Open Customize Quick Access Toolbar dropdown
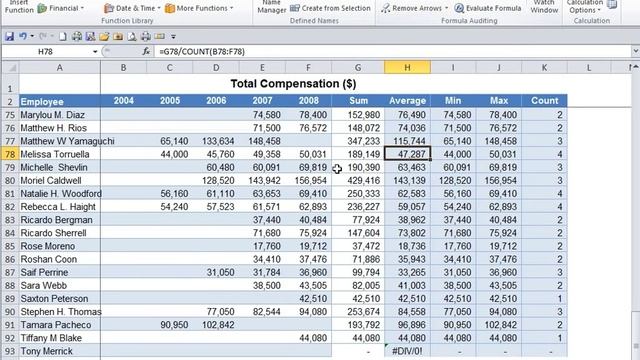This screenshot has height=360, width=640. pyautogui.click(x=173, y=37)
